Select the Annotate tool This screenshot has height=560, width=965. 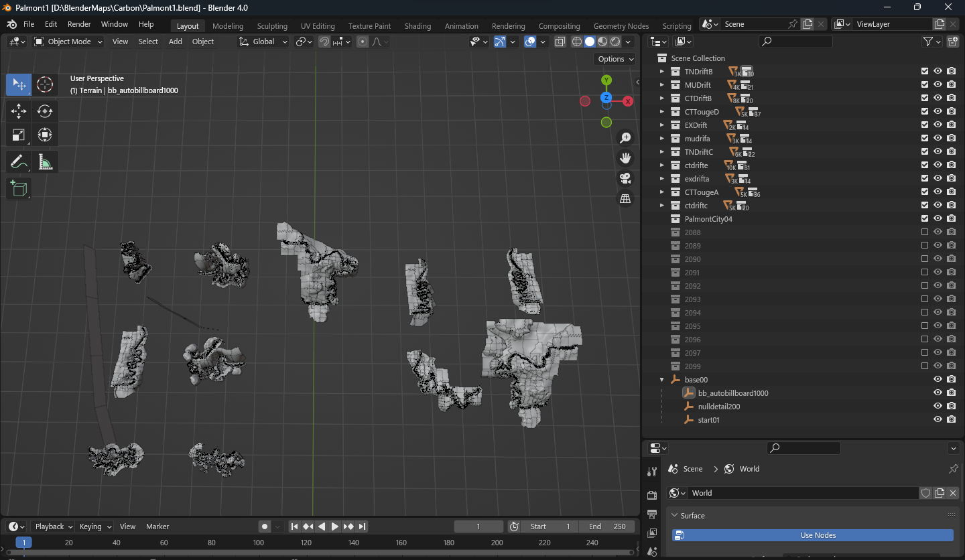click(x=19, y=161)
